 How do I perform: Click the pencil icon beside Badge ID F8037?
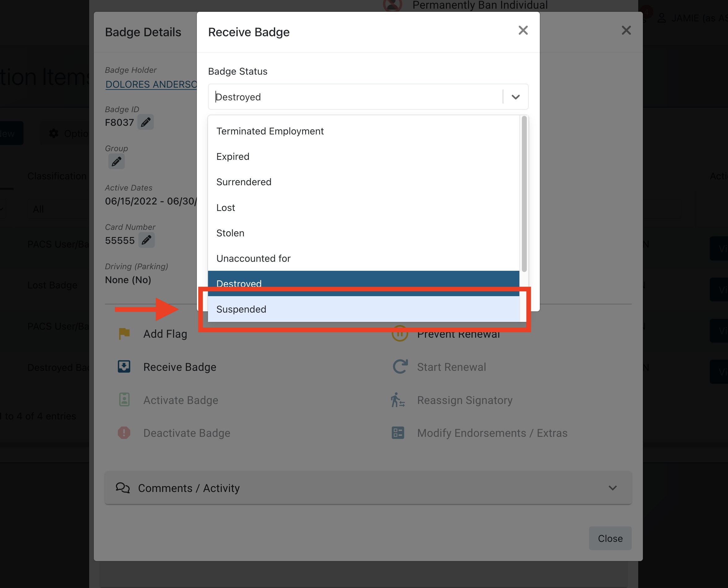pyautogui.click(x=145, y=122)
